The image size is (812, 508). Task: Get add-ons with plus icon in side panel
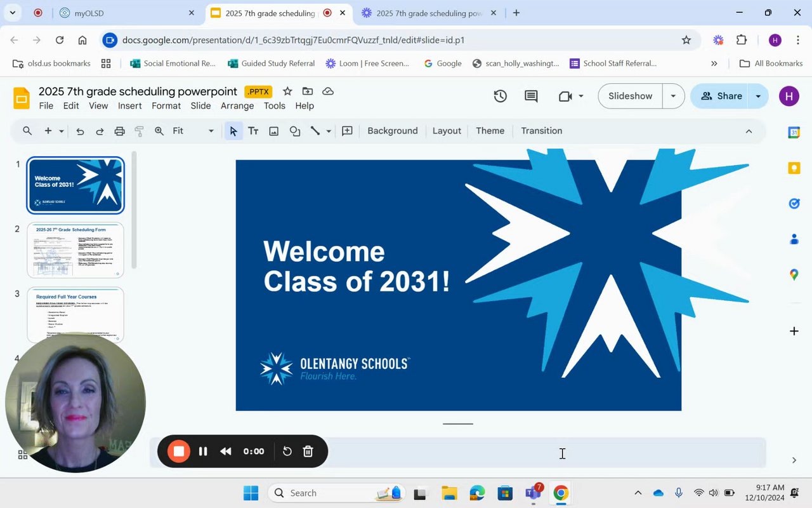tap(794, 331)
